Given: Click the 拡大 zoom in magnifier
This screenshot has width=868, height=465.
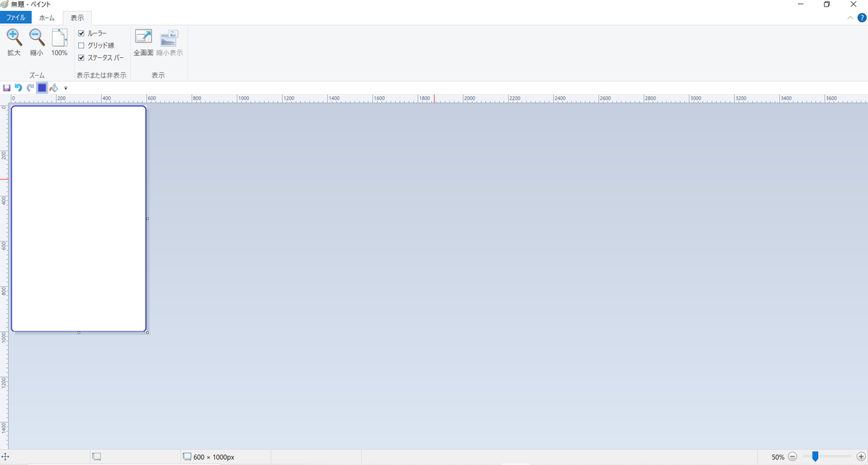Looking at the screenshot, I should point(14,43).
